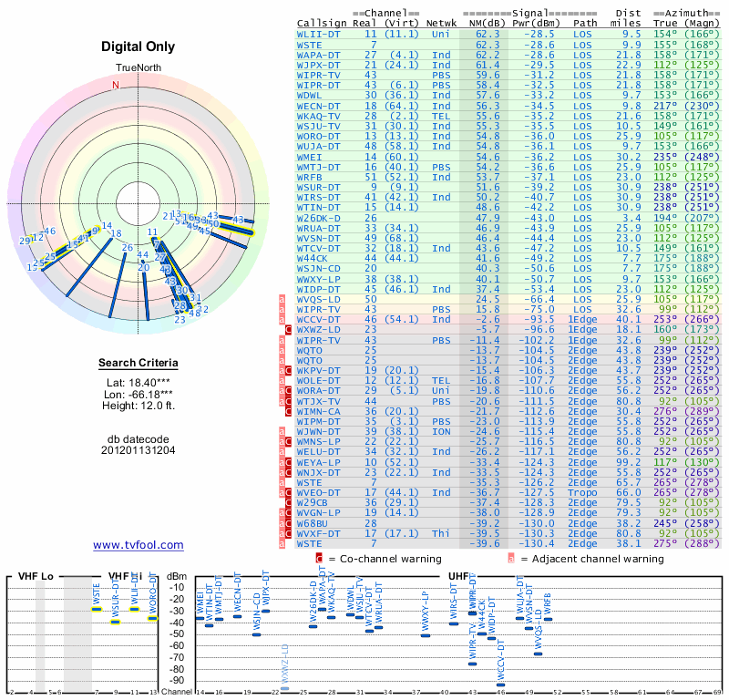The image size is (729, 700).
Task: Select the WTIN-DT callsign in the table
Action: 318,208
